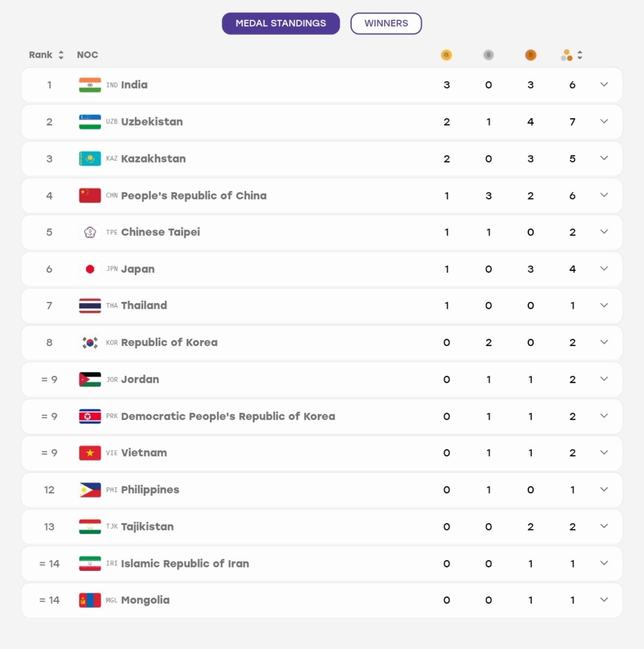Click the Kazakhstan flag icon

[90, 158]
